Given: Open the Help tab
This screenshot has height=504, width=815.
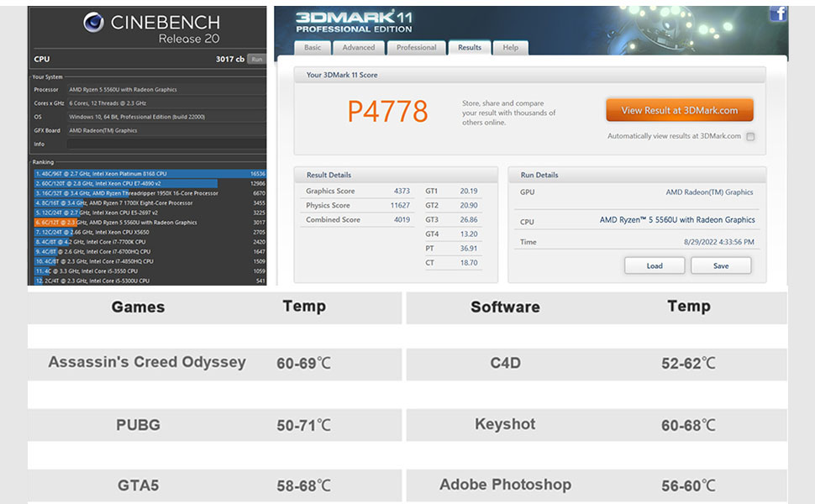Looking at the screenshot, I should tap(510, 47).
